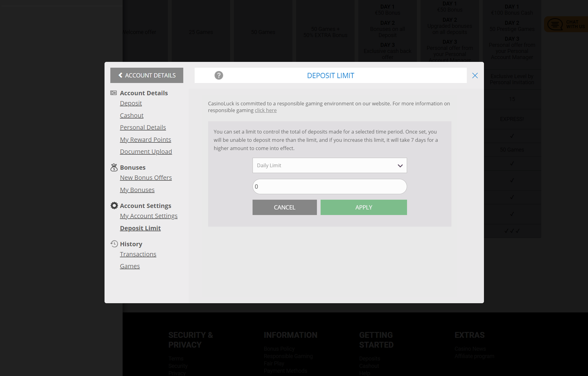Focus the deposit limit amount field

coord(330,187)
